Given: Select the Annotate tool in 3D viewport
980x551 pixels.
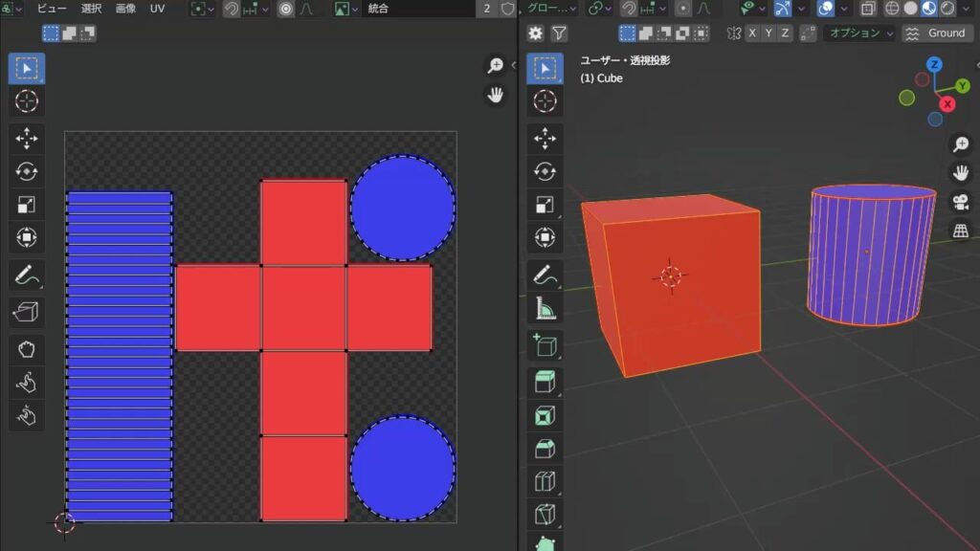Looking at the screenshot, I should coord(545,275).
